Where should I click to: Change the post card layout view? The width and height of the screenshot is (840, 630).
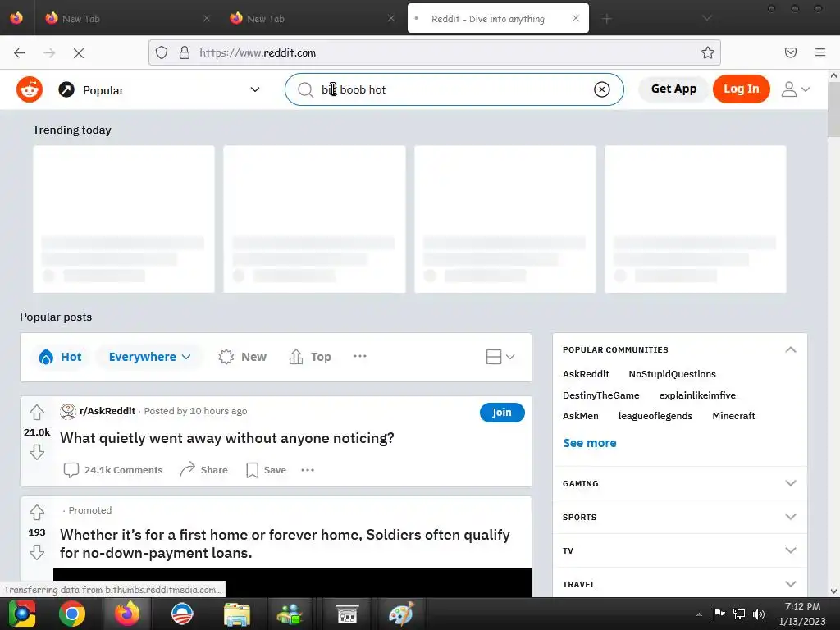coord(500,357)
